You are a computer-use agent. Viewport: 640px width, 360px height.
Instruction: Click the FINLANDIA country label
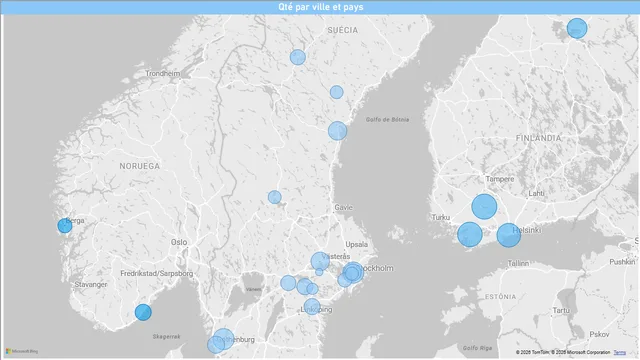538,138
